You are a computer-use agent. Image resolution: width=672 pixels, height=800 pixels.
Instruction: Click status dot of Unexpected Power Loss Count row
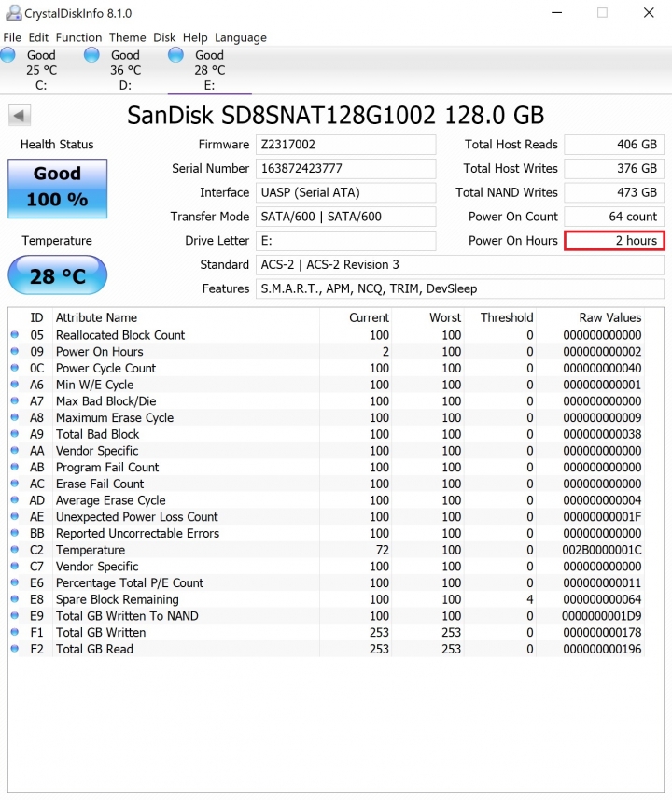14,516
